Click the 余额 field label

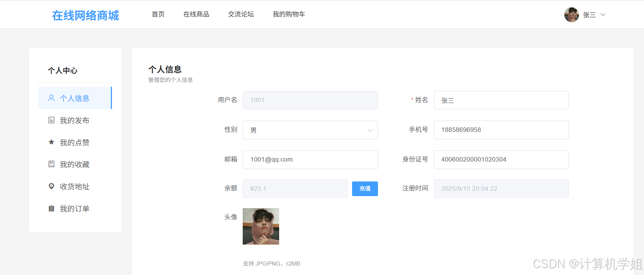tap(231, 188)
